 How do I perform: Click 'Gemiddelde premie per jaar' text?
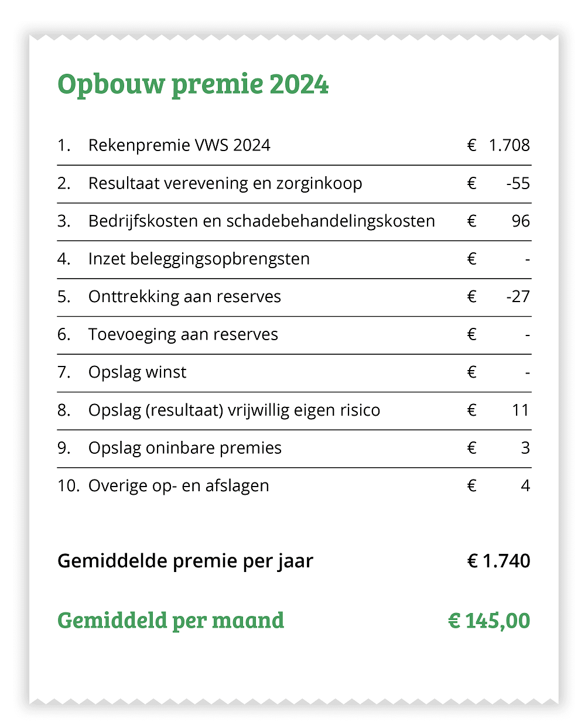pyautogui.click(x=185, y=561)
